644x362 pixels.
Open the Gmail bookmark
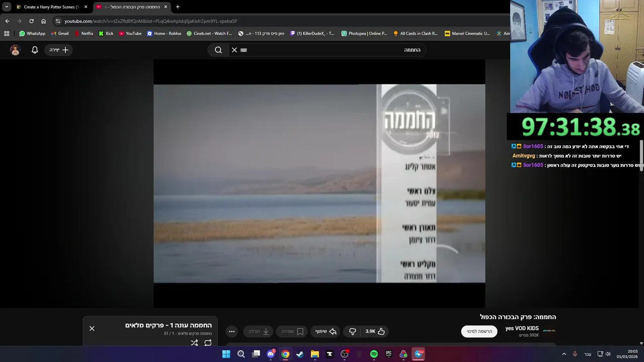tap(60, 34)
